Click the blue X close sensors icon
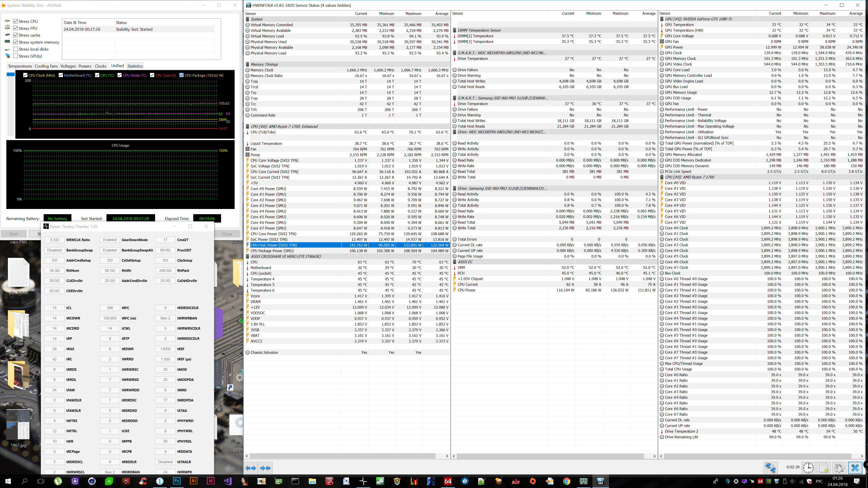This screenshot has width=868, height=488. pos(855,467)
